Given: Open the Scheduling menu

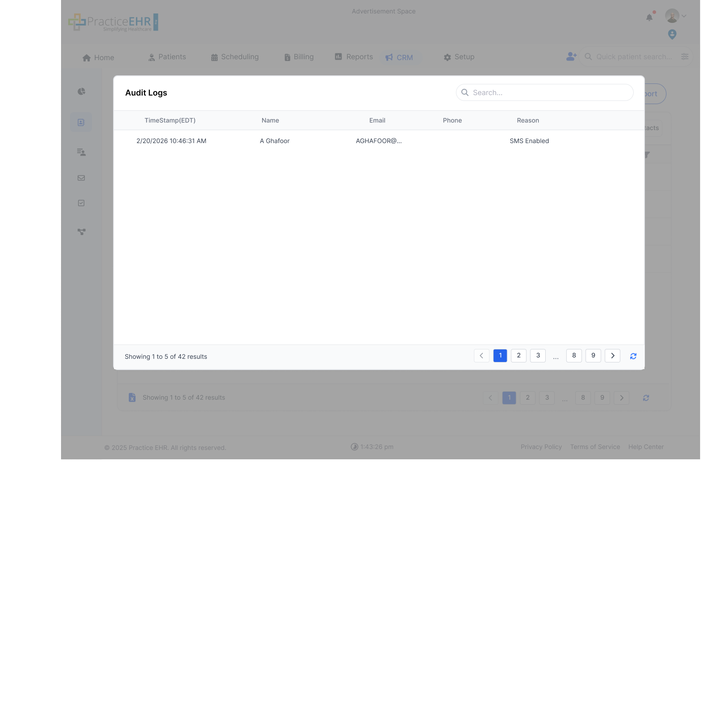Looking at the screenshot, I should pyautogui.click(x=235, y=57).
